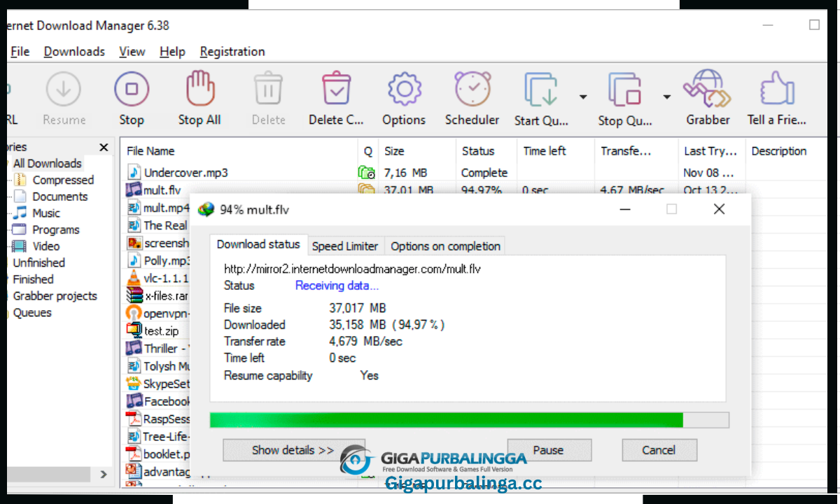Click the screenshot image file icon
The image size is (840, 504).
click(x=134, y=243)
